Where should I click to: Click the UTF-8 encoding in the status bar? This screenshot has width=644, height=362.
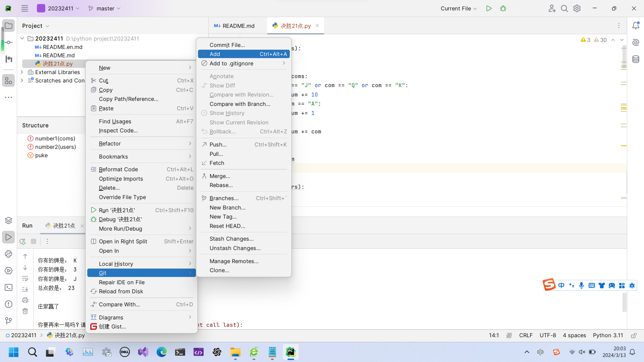548,336
